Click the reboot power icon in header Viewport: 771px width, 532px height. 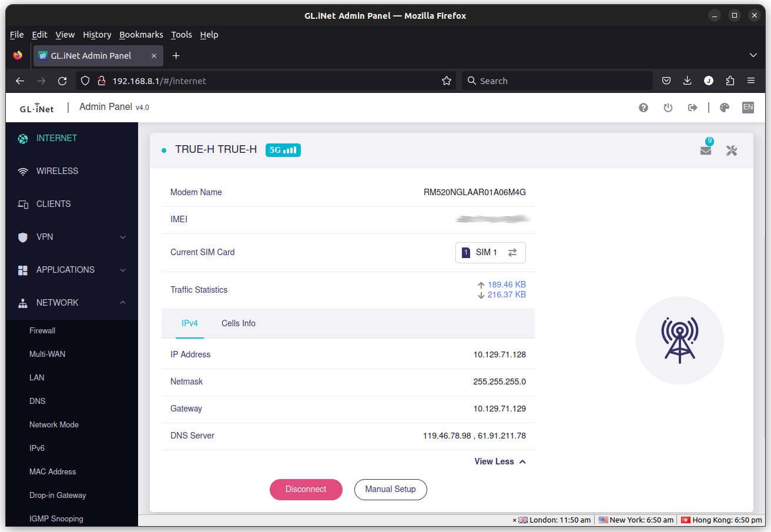coord(668,108)
